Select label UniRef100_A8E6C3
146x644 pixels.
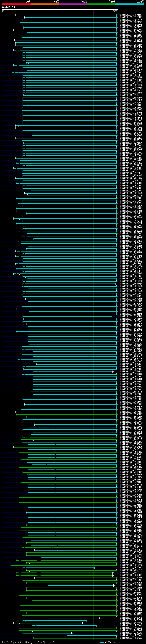[131, 40]
